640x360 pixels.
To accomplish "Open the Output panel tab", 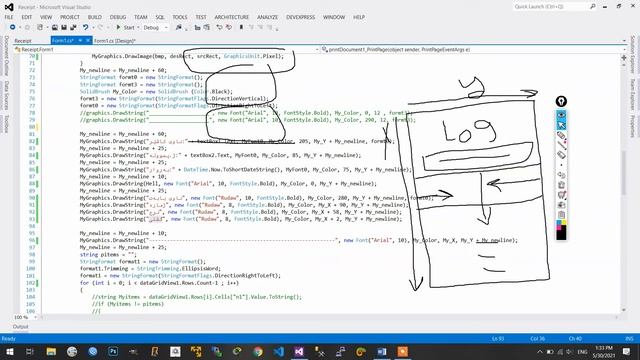I will [20, 327].
